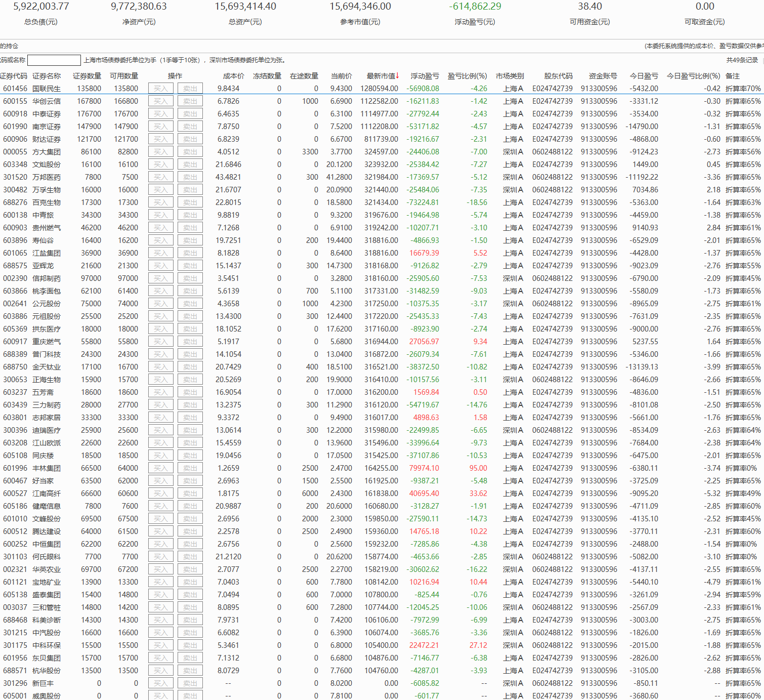Click 卖出 button for 中科环保

click(190, 645)
